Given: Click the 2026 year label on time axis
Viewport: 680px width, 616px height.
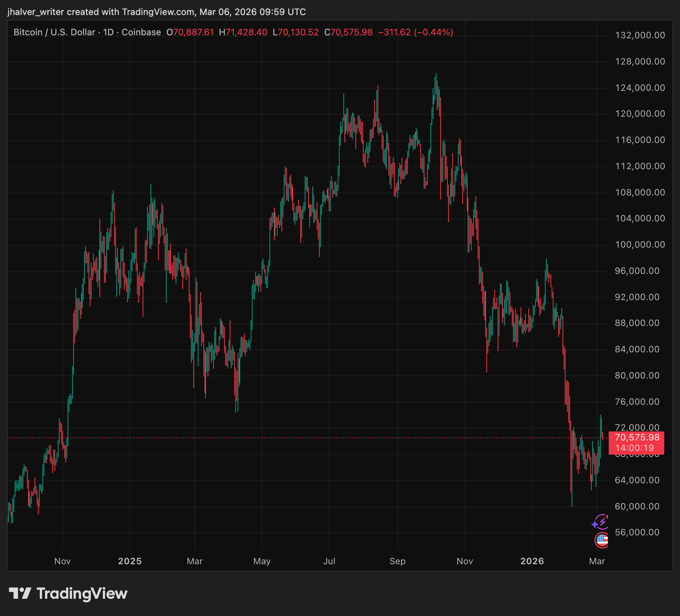Looking at the screenshot, I should tap(532, 561).
